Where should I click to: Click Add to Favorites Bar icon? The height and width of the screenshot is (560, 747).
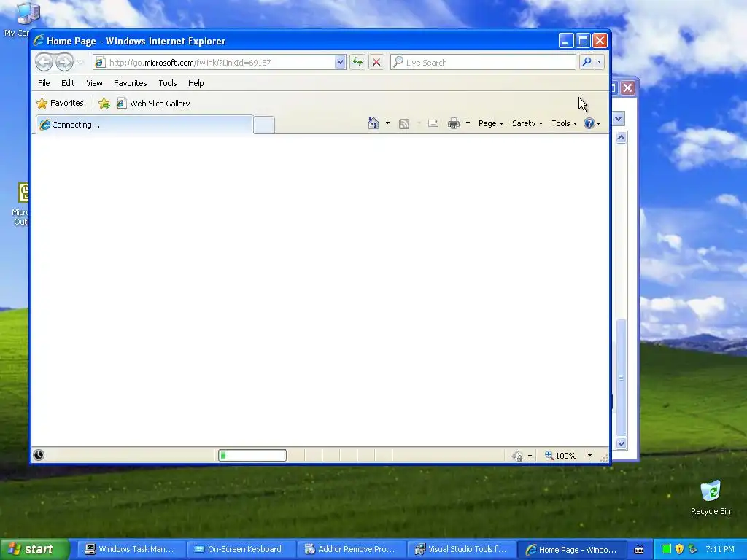(104, 104)
